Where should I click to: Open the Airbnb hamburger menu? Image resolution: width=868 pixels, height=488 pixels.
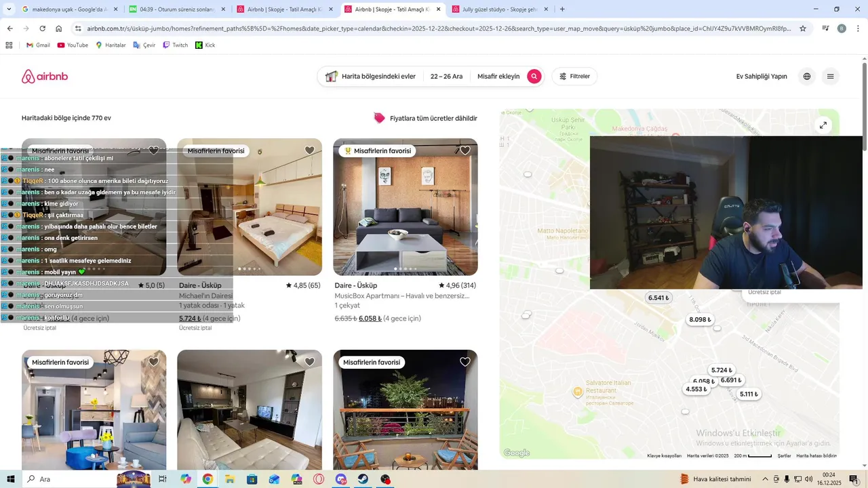[830, 77]
